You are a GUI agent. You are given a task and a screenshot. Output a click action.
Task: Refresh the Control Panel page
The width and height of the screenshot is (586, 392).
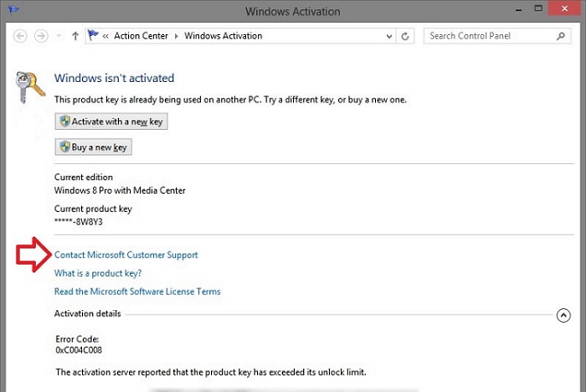(406, 37)
